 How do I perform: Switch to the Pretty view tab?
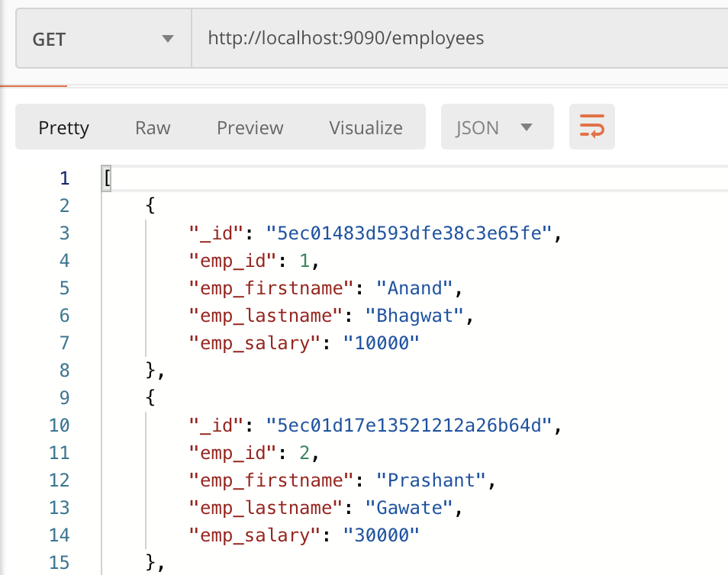tap(63, 127)
